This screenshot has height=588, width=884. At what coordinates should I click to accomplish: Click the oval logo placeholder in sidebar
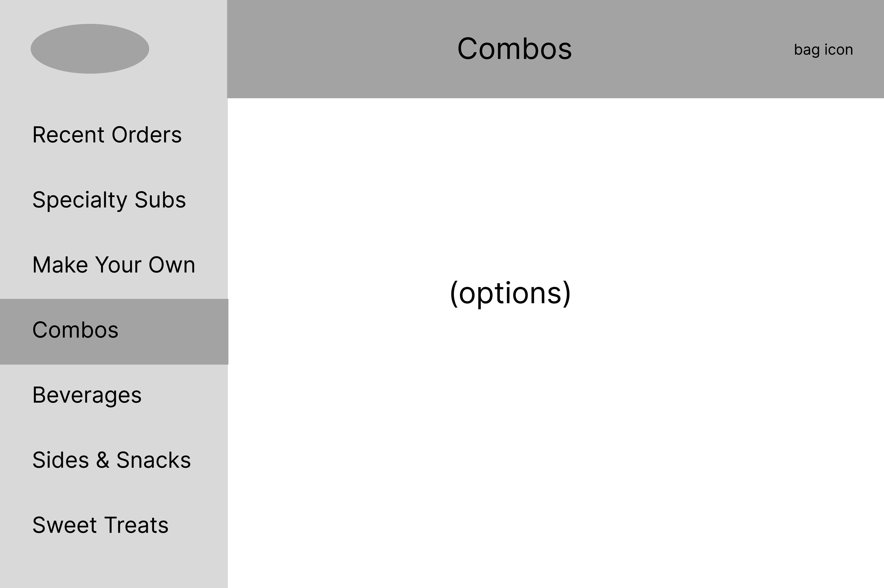point(90,49)
